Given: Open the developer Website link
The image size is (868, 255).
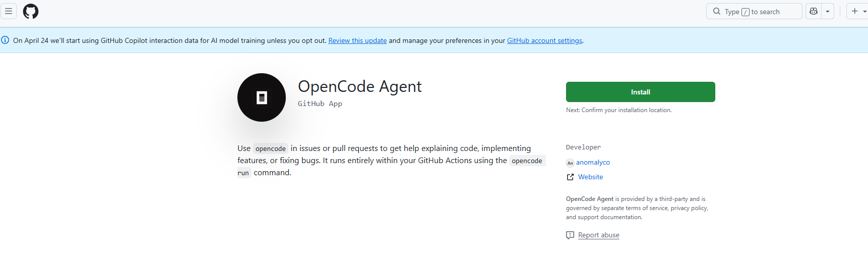Looking at the screenshot, I should pos(591,177).
